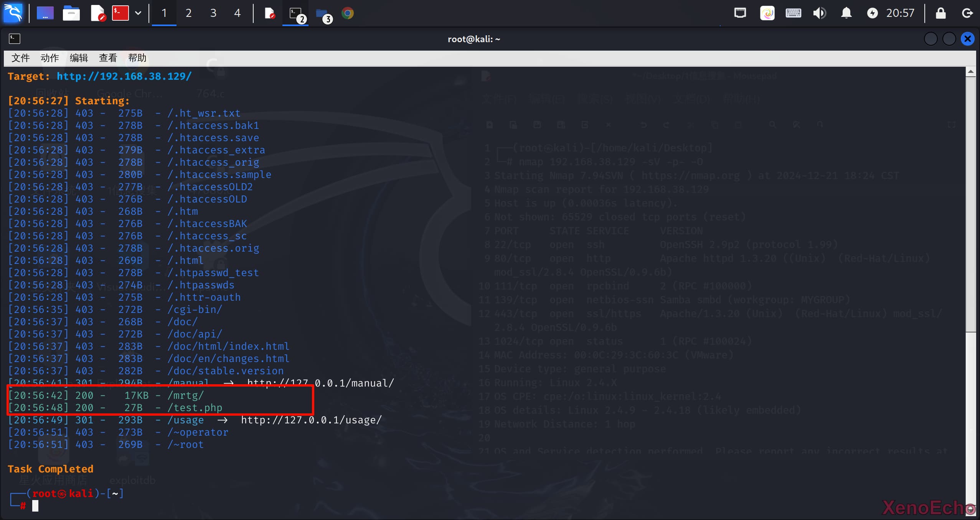Click the logout icon in the panel
This screenshot has height=520, width=980.
[x=967, y=13]
